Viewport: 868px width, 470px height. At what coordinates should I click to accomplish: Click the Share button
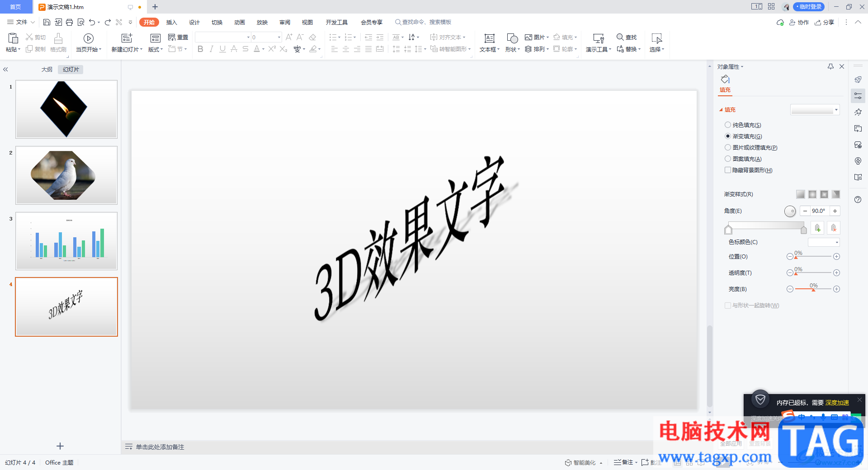[824, 22]
